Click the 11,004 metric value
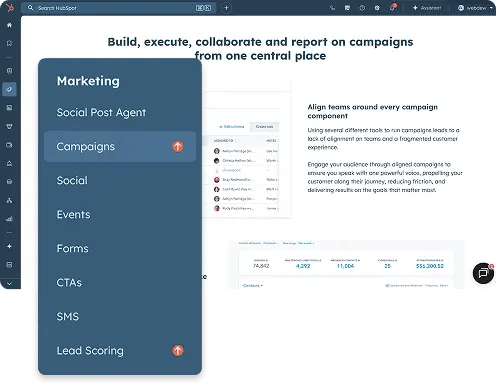 coord(345,266)
